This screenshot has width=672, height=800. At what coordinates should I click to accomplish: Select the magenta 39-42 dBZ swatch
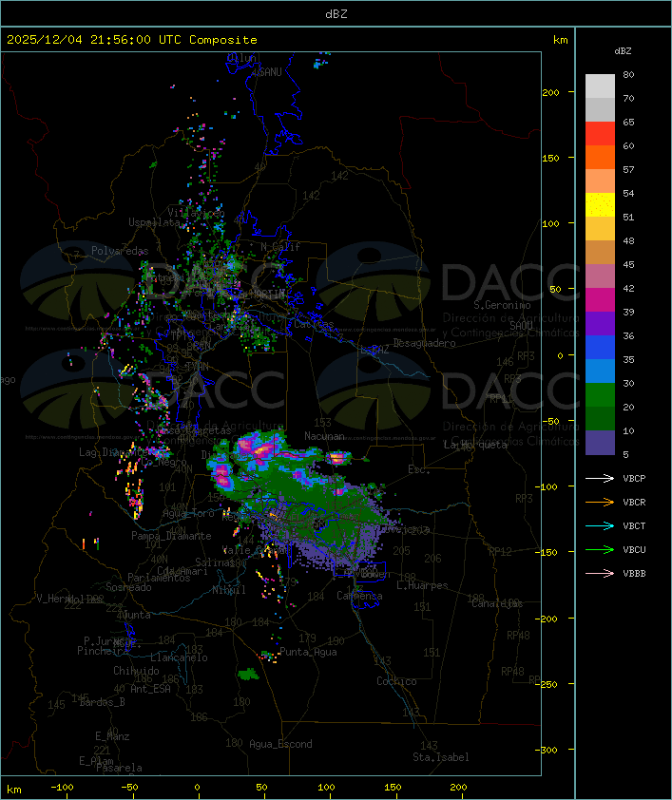tap(600, 300)
